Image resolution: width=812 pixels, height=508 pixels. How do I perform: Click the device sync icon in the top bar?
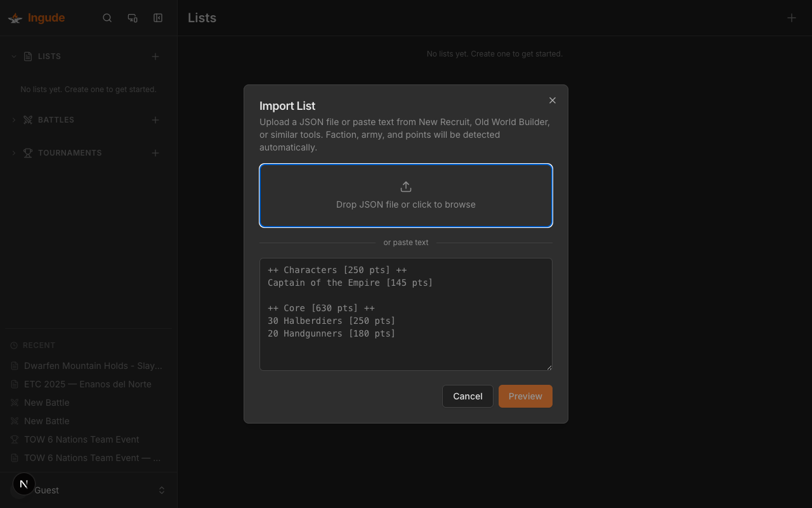[133, 18]
